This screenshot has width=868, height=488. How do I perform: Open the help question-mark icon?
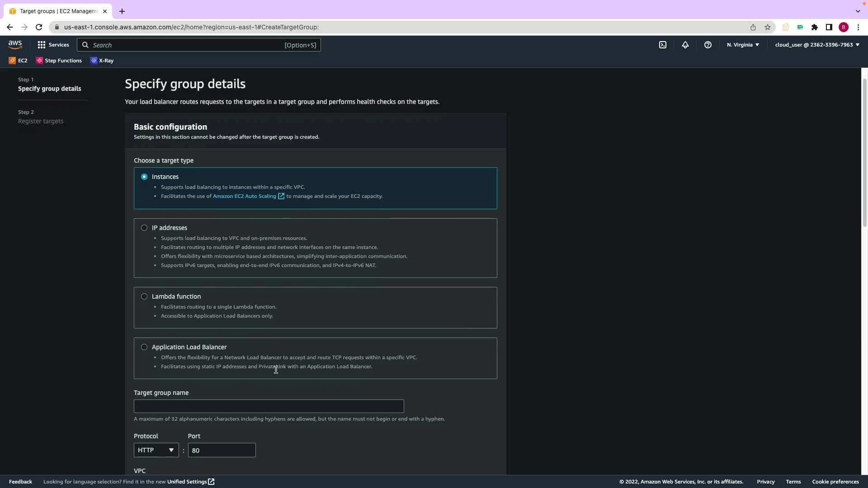click(x=708, y=45)
